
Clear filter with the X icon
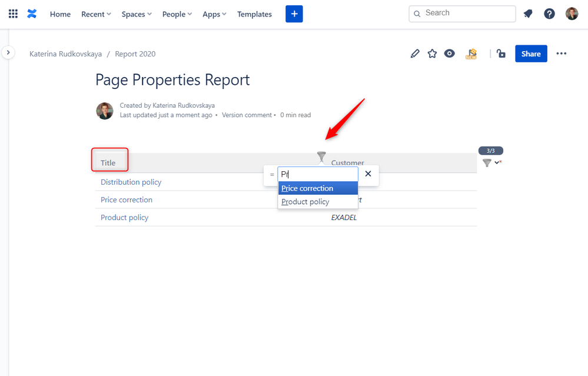(x=368, y=174)
